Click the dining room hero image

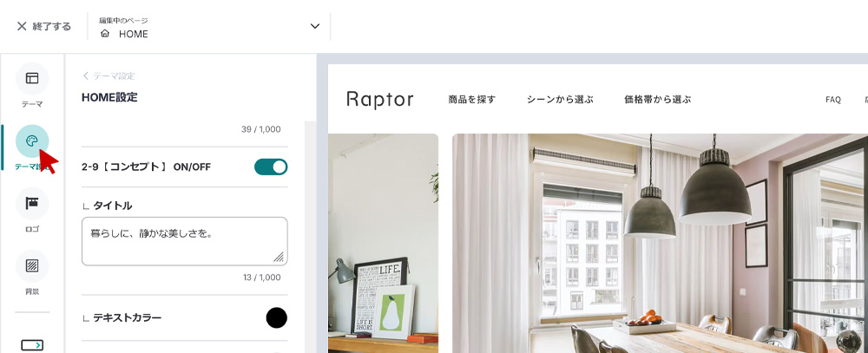pyautogui.click(x=660, y=244)
